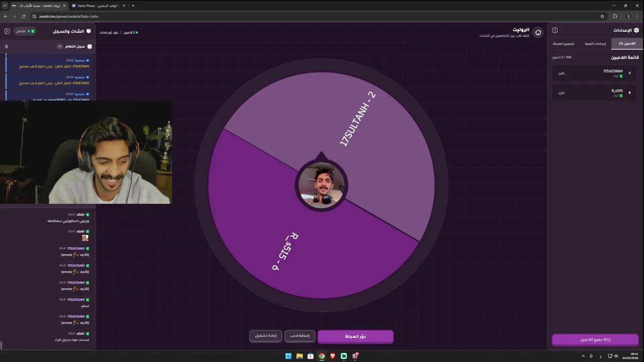Show hidden system tray icons
This screenshot has width=644, height=362.
583,356
